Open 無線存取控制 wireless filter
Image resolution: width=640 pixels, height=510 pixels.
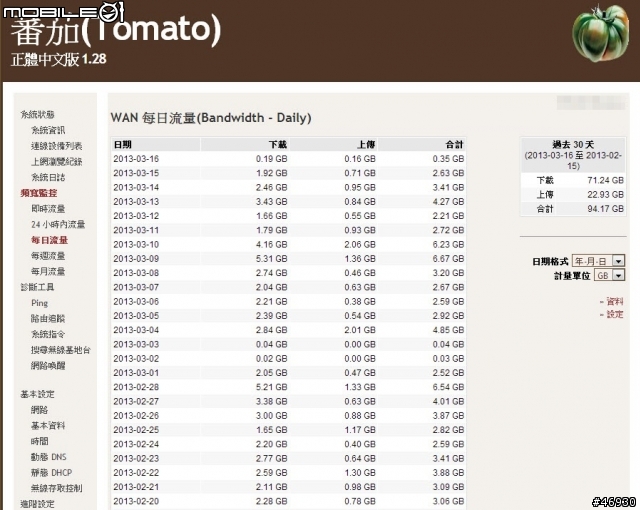click(x=56, y=488)
